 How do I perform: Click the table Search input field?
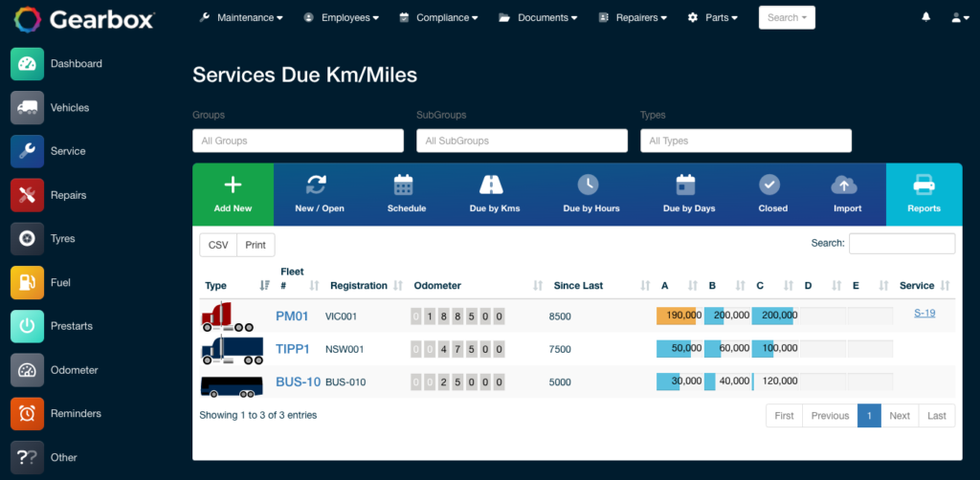(x=902, y=244)
